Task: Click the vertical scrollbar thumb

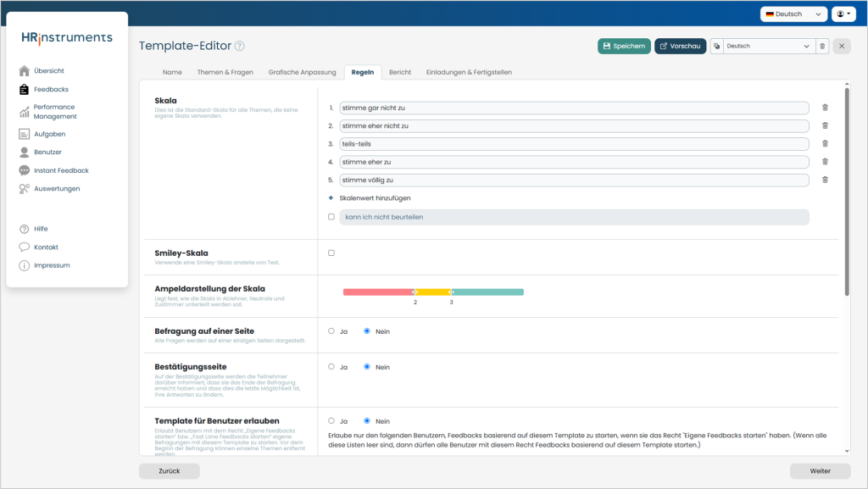Action: point(847,192)
